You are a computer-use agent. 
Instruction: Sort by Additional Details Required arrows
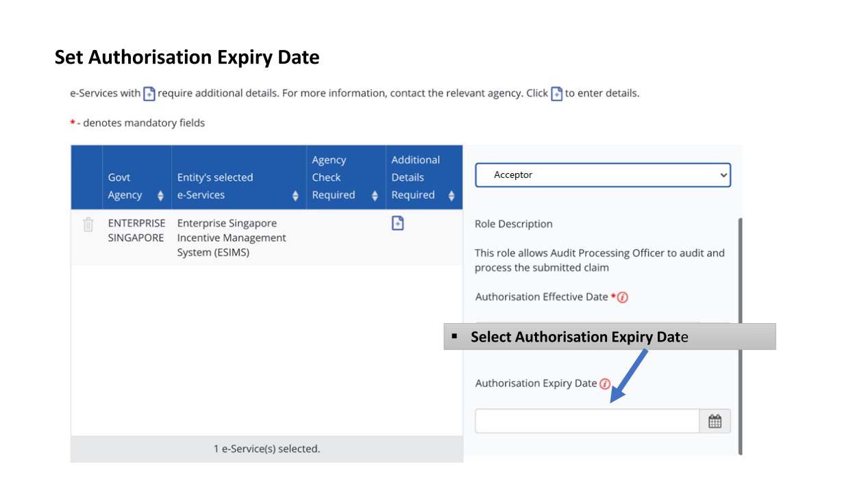451,196
